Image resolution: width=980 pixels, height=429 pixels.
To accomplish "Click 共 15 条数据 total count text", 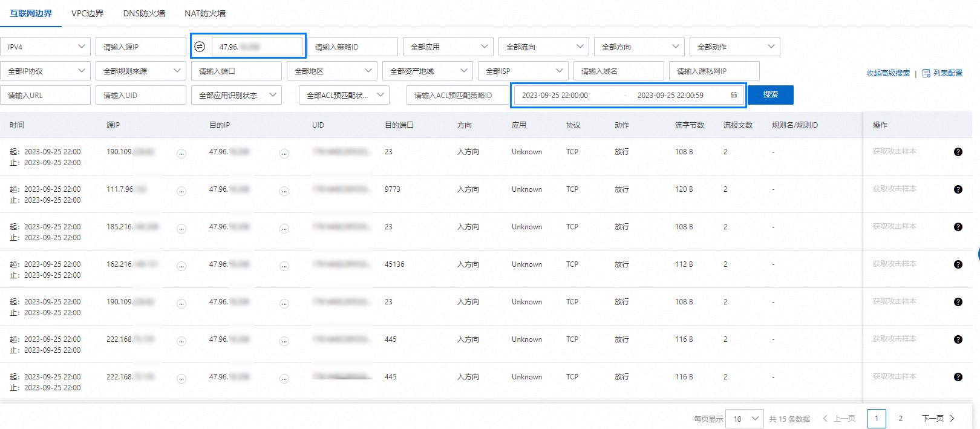I will point(789,419).
